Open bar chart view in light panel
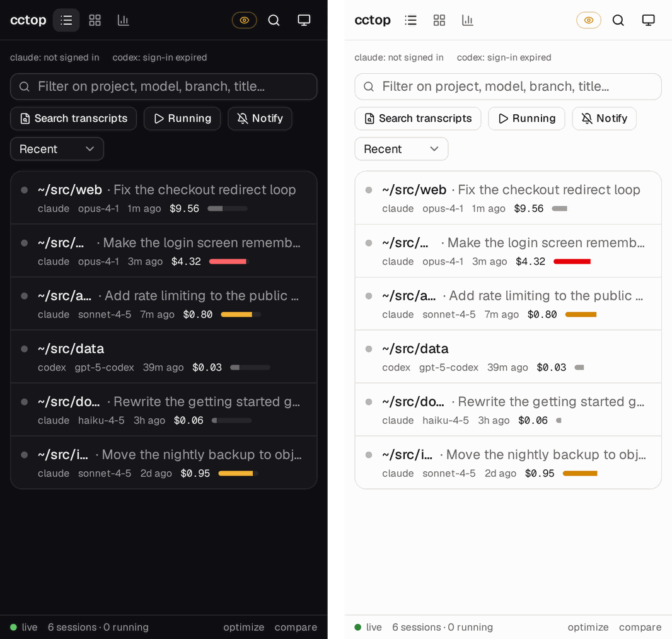 click(x=468, y=20)
